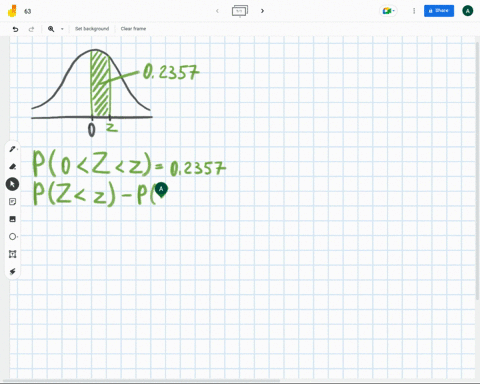Pick the Laser pointer tool
This screenshot has height=384, width=480.
[x=13, y=272]
